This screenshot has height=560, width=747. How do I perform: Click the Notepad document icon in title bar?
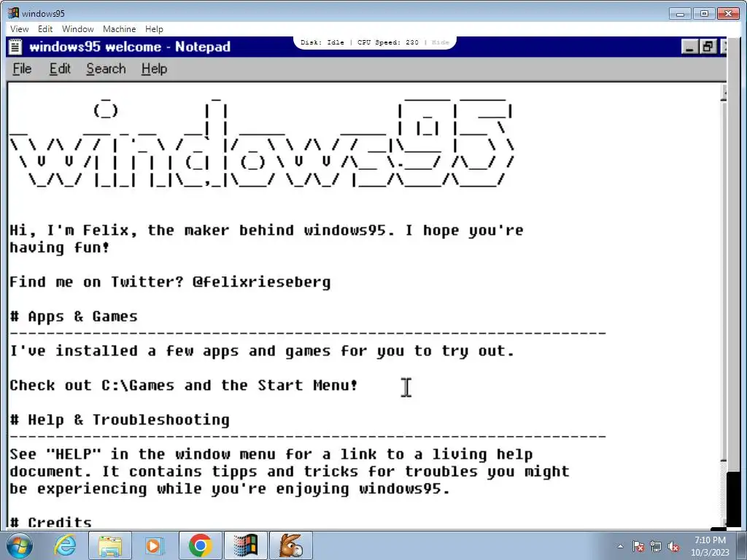click(x=16, y=47)
